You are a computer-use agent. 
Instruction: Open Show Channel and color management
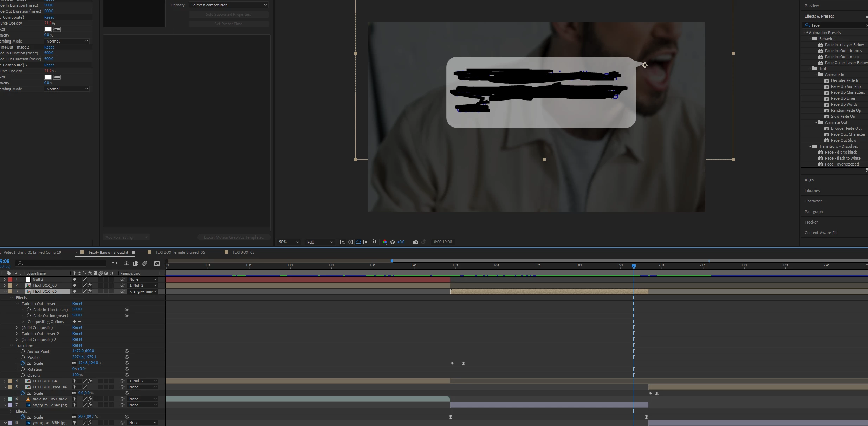[x=385, y=242]
